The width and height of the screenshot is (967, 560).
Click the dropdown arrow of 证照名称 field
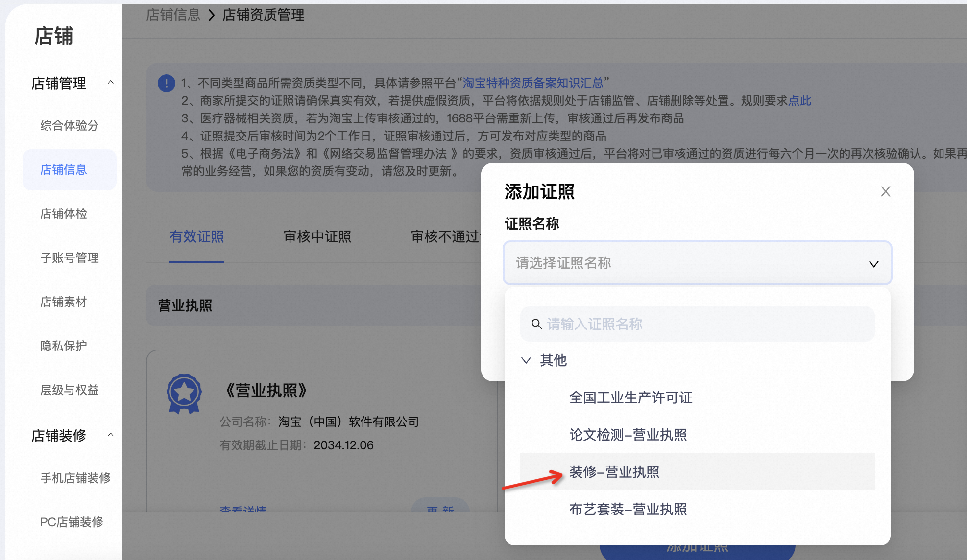(x=873, y=264)
